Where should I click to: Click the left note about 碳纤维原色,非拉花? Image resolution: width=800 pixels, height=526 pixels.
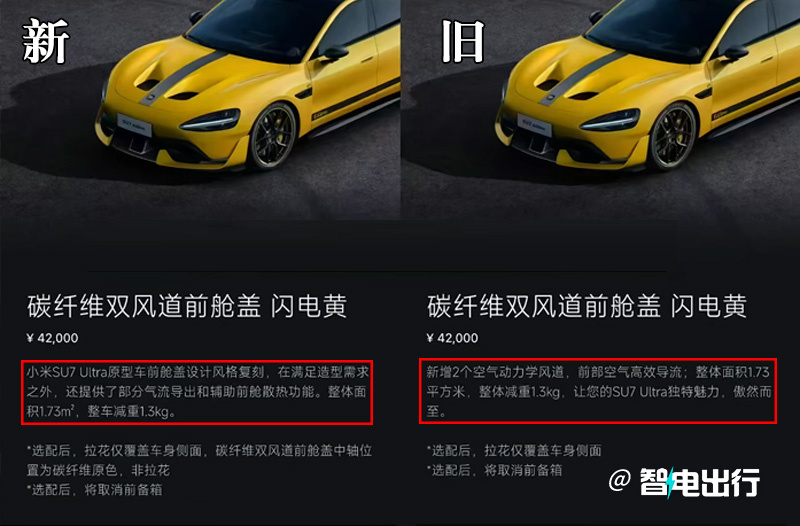(x=199, y=460)
